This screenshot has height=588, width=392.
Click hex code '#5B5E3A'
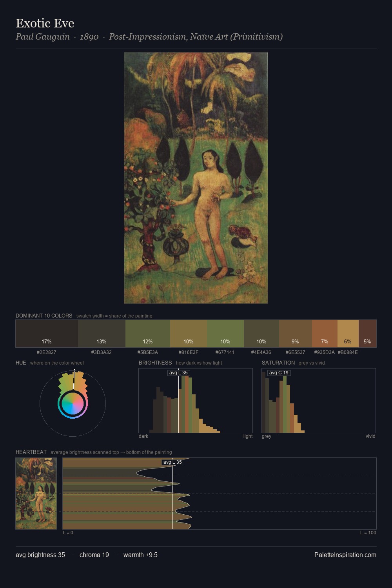[x=148, y=352]
